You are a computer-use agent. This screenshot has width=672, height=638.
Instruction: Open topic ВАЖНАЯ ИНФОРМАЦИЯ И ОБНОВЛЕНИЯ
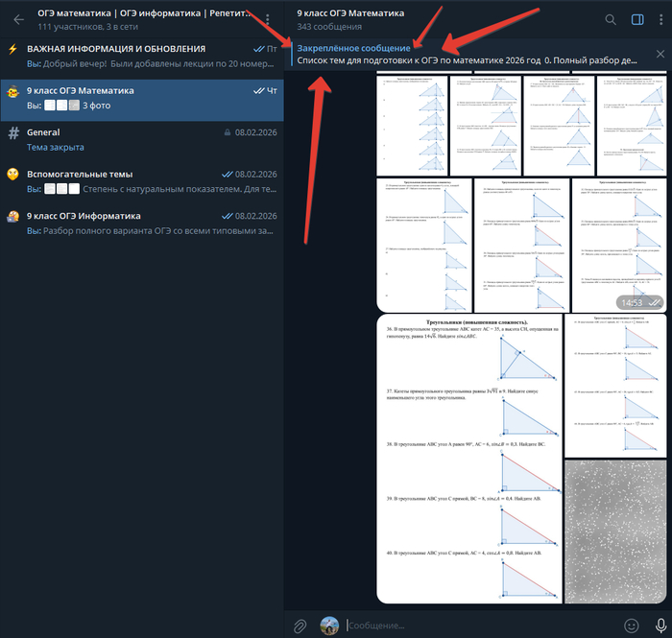[x=142, y=56]
